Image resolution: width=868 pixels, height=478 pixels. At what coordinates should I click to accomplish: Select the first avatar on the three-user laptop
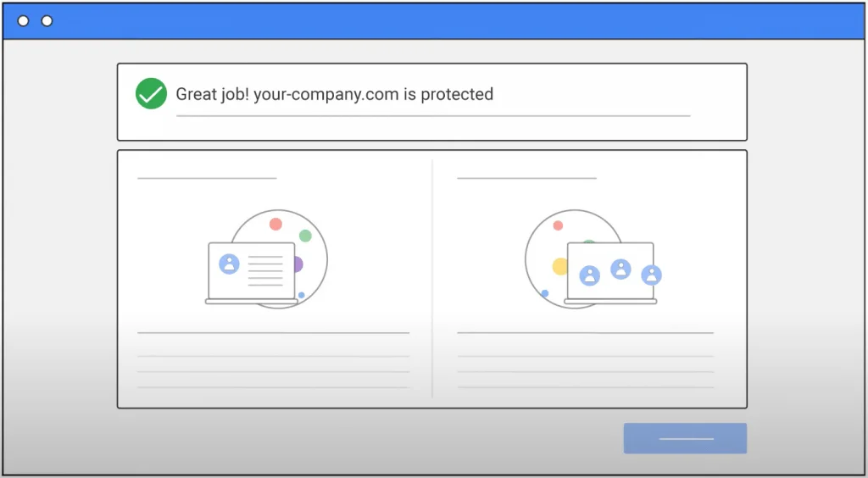(x=589, y=275)
